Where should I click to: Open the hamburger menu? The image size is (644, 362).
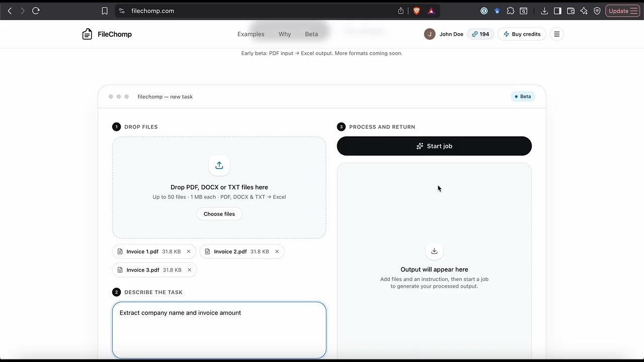(x=556, y=34)
